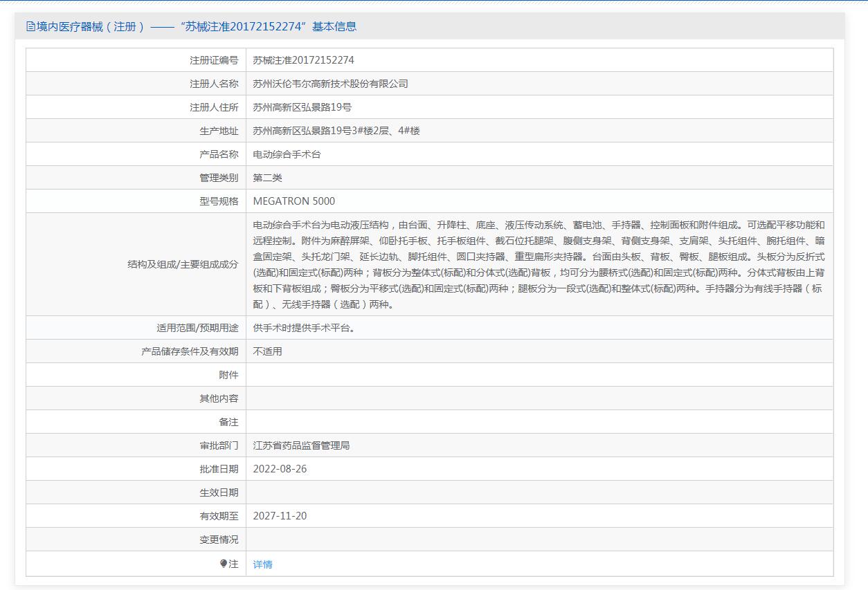Click management category value 第二类
The height and width of the screenshot is (590, 868).
[x=267, y=178]
